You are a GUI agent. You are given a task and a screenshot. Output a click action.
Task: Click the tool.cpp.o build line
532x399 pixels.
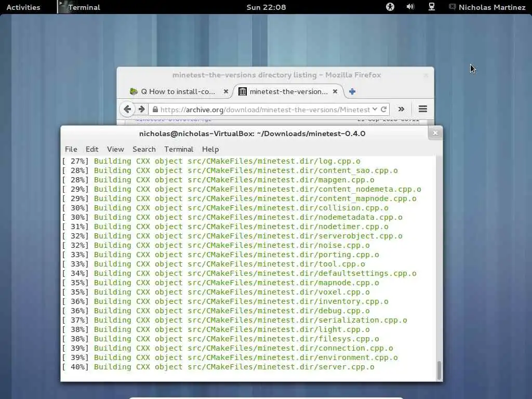point(214,264)
